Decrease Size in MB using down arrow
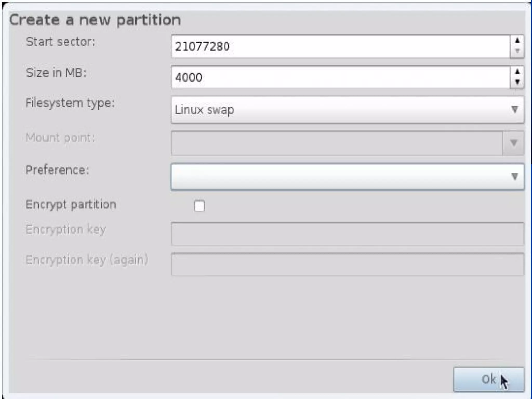The width and height of the screenshot is (532, 399). coord(517,82)
